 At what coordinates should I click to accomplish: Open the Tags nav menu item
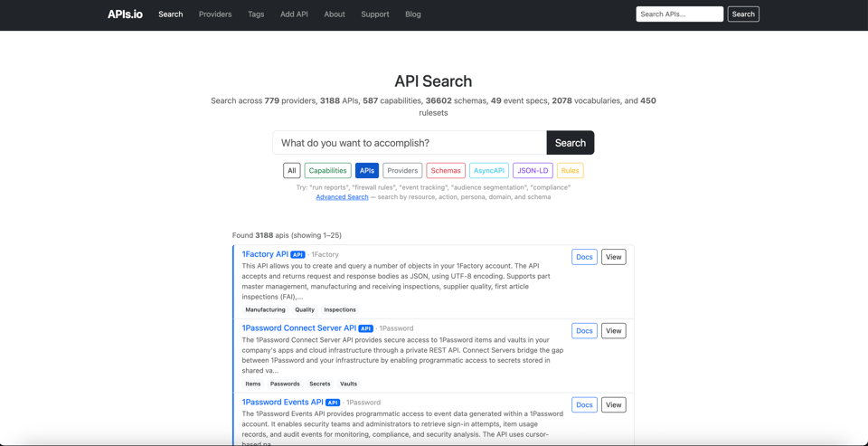pyautogui.click(x=256, y=14)
